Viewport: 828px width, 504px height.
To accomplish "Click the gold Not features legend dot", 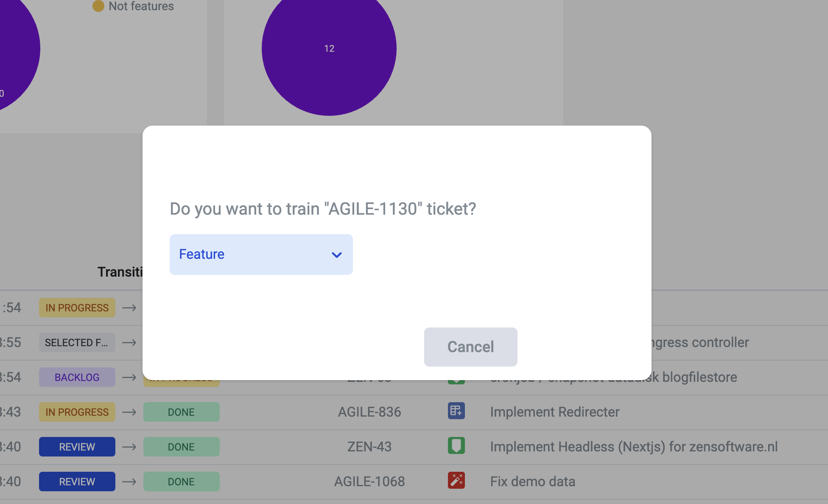I will [x=98, y=6].
